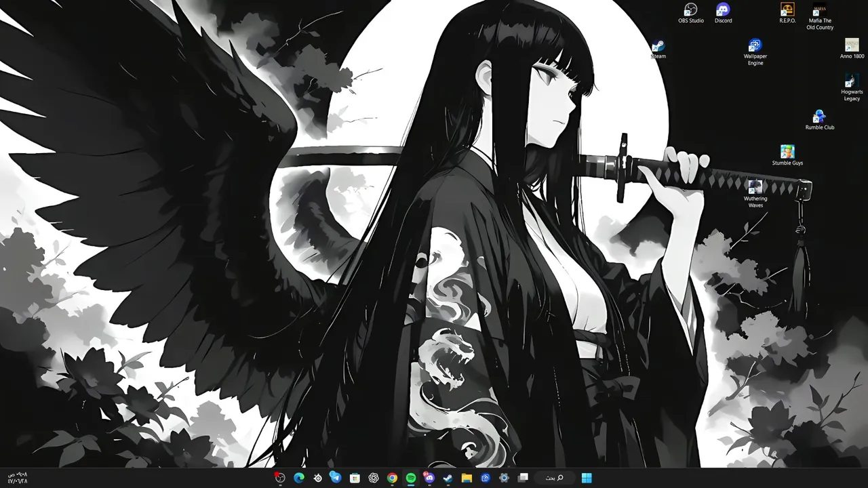Select the Hogwarts Legacy desktop shortcut

(x=852, y=87)
